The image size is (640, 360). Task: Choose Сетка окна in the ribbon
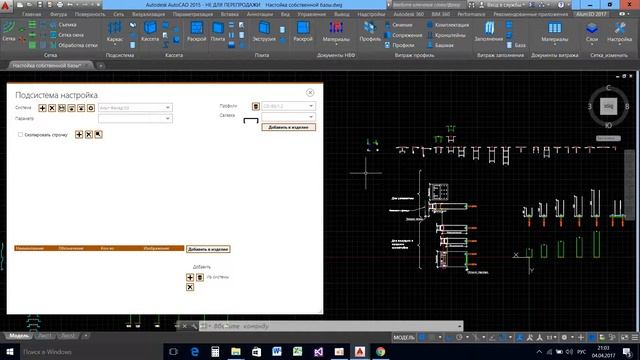[67, 35]
